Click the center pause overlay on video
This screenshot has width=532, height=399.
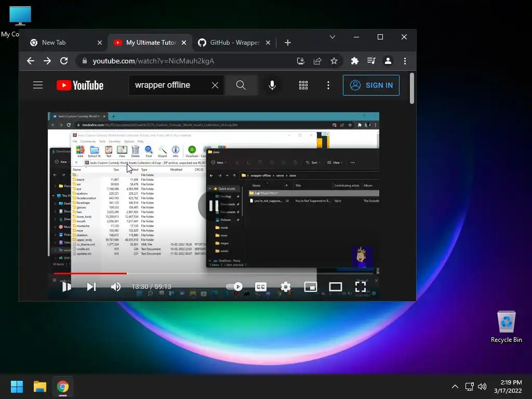tap(213, 206)
